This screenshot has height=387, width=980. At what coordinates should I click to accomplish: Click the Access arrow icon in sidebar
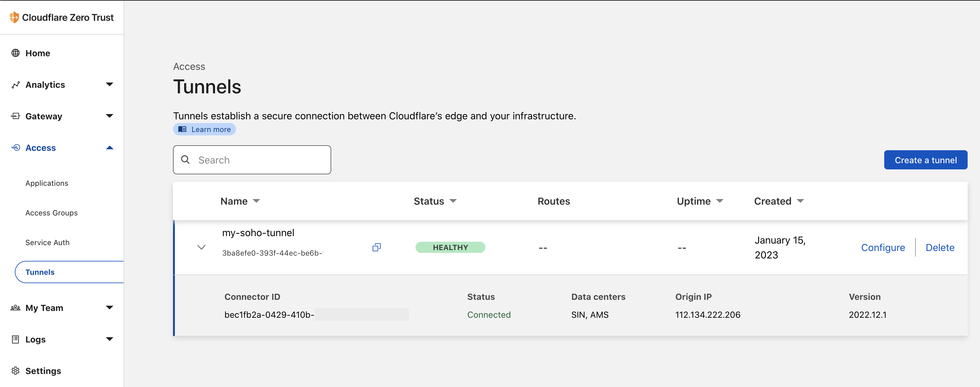click(x=15, y=148)
